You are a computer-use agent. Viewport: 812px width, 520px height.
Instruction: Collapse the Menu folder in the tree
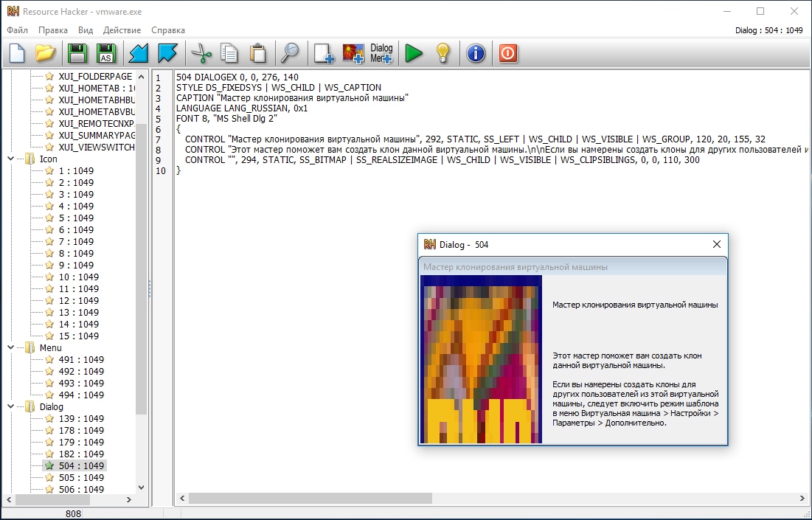(x=11, y=347)
